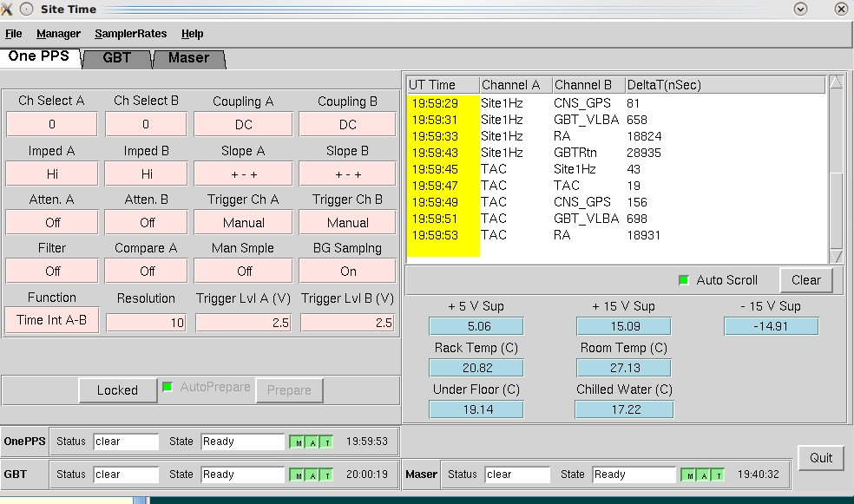The image size is (854, 504).
Task: Click the UT Time column header
Action: click(443, 85)
